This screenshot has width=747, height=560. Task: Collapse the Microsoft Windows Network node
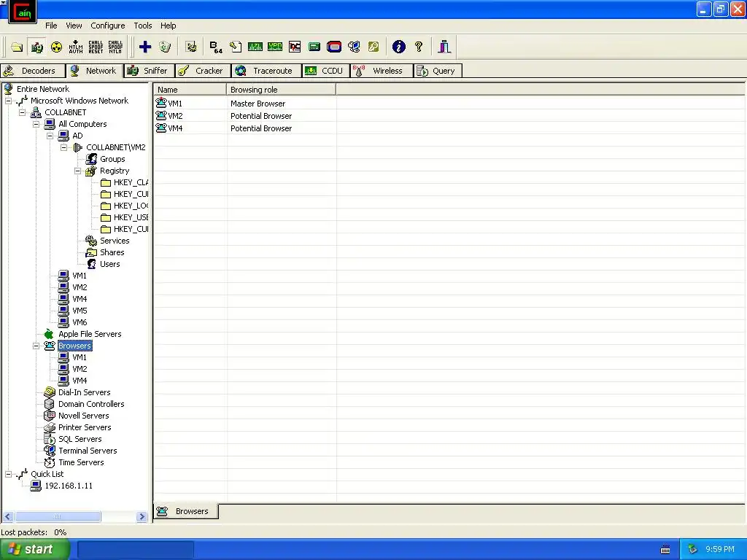coord(9,101)
